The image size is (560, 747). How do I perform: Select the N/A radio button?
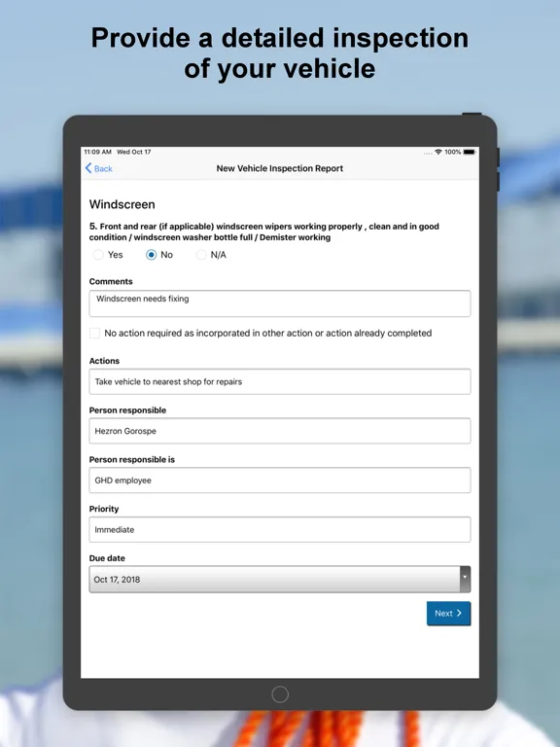(201, 255)
